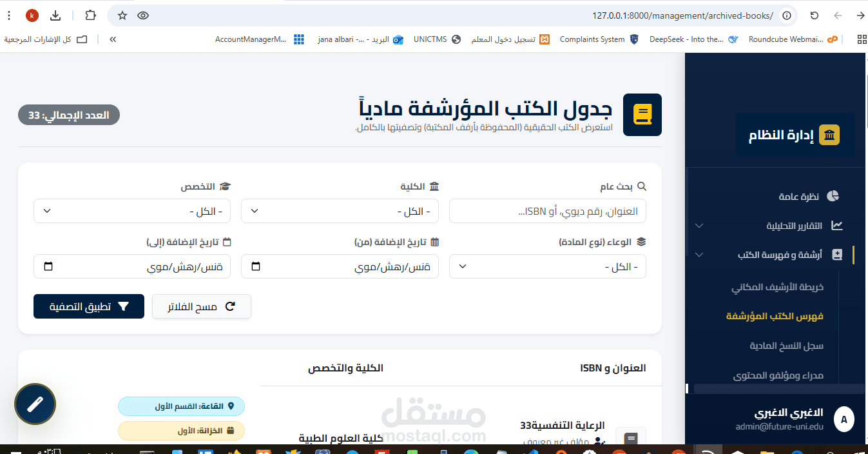
Task: Open the 'التخصص' dropdown
Action: 132,211
